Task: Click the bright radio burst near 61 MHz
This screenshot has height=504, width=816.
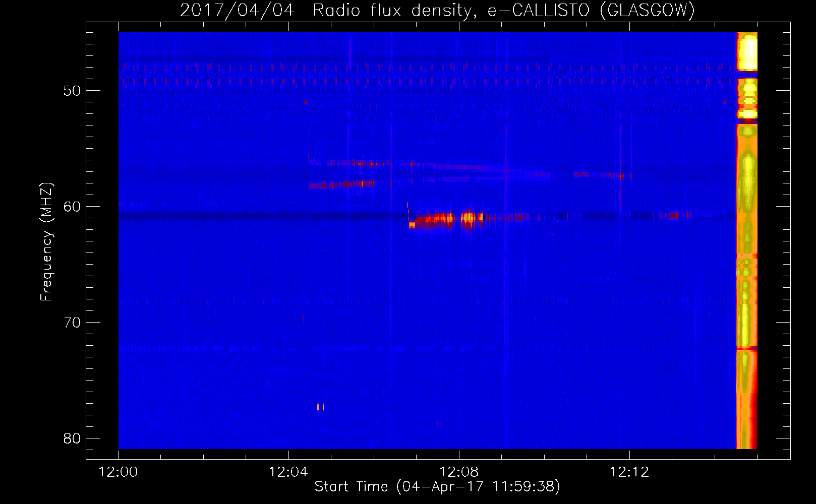Action: click(446, 218)
